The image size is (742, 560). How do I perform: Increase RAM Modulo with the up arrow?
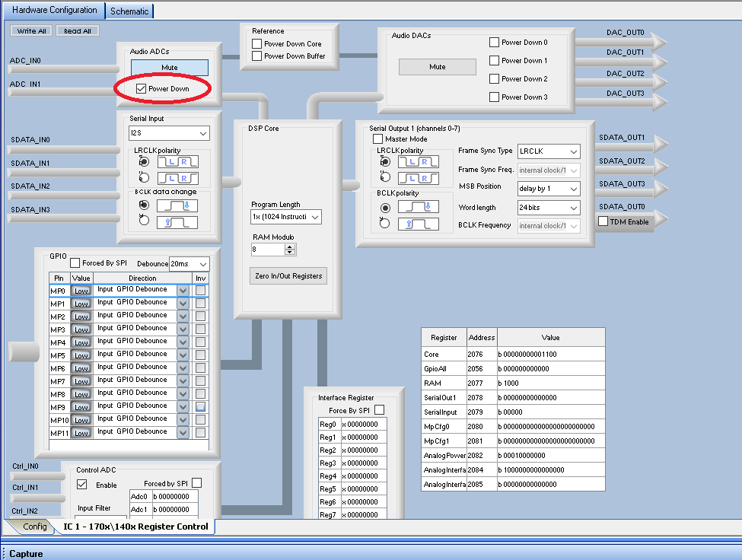click(x=289, y=246)
